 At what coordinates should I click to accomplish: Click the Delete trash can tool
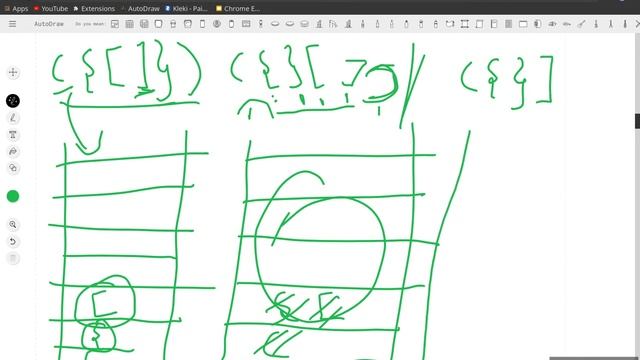[x=13, y=258]
